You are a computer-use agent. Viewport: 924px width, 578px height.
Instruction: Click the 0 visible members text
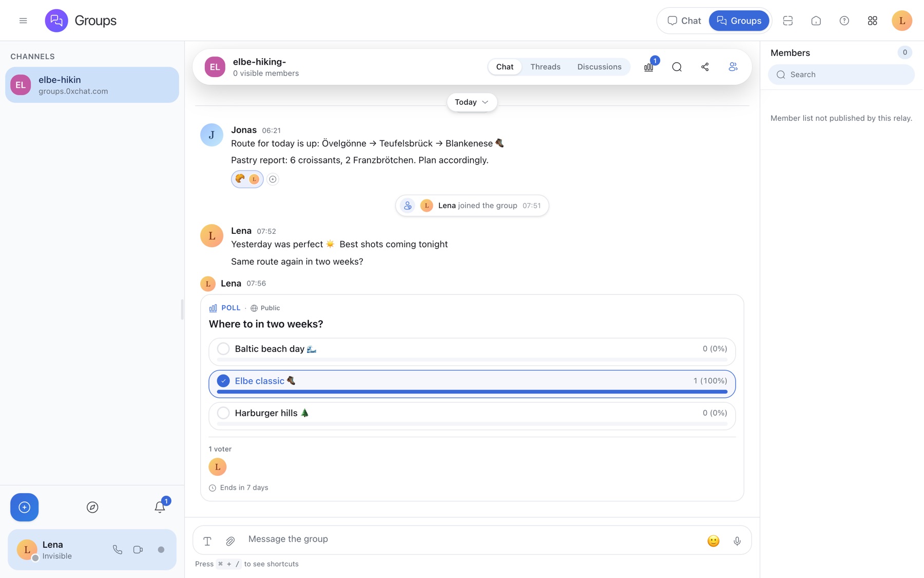pyautogui.click(x=266, y=73)
